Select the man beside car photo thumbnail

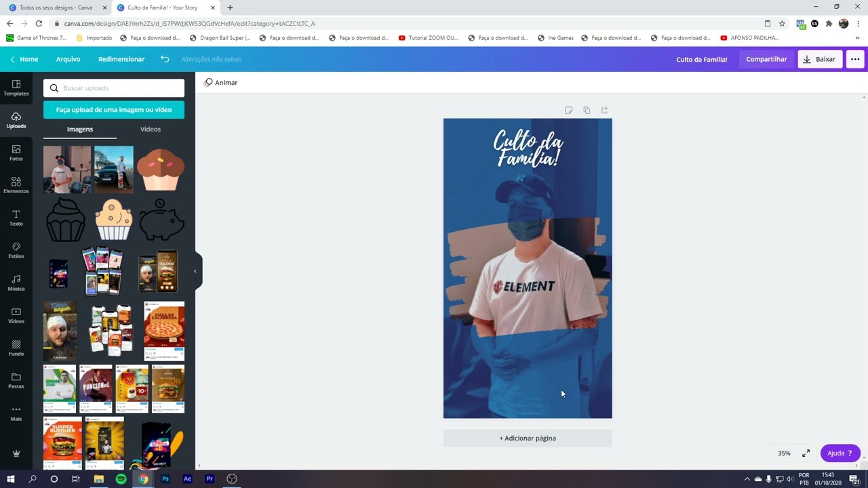(x=114, y=169)
